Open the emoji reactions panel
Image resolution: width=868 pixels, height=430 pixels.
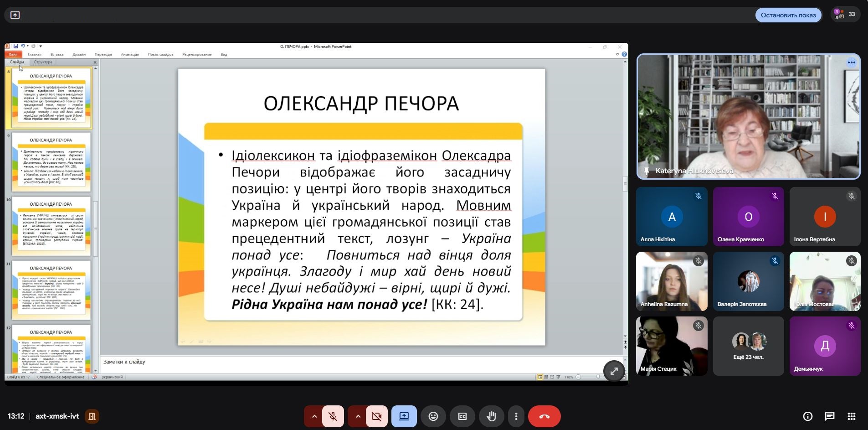point(433,416)
